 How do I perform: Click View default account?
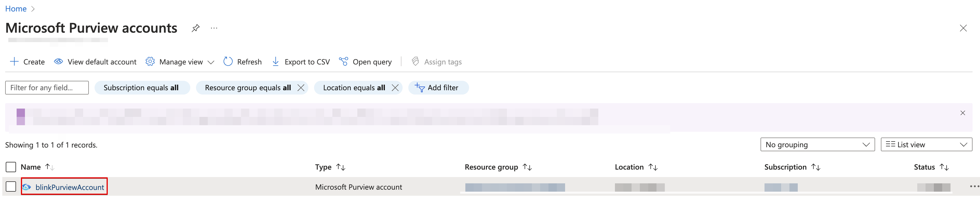coord(95,62)
